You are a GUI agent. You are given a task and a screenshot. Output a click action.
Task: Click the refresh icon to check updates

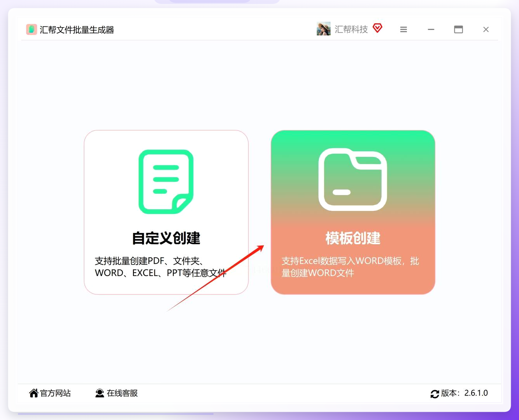[435, 394]
